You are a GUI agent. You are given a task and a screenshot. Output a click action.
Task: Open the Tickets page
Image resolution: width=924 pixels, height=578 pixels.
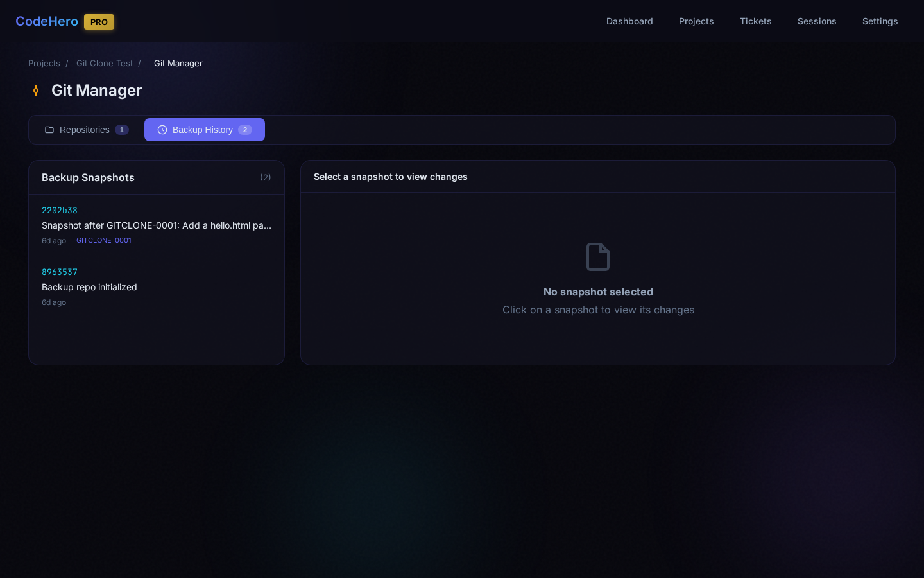(755, 21)
